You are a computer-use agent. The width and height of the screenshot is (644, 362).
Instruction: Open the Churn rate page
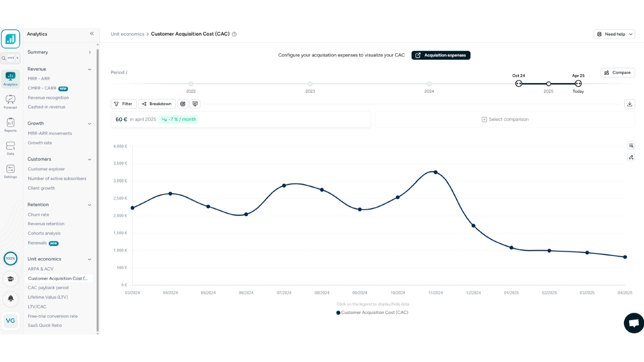38,215
